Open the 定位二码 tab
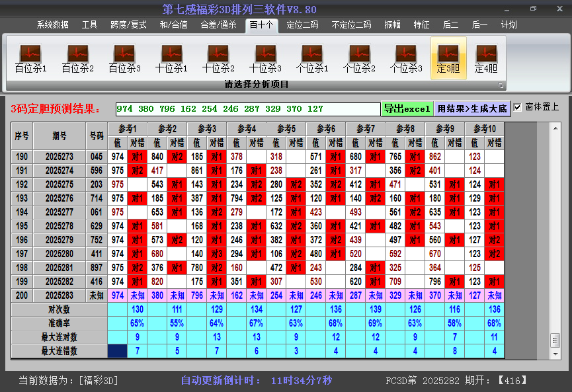The image size is (572, 392). (302, 24)
